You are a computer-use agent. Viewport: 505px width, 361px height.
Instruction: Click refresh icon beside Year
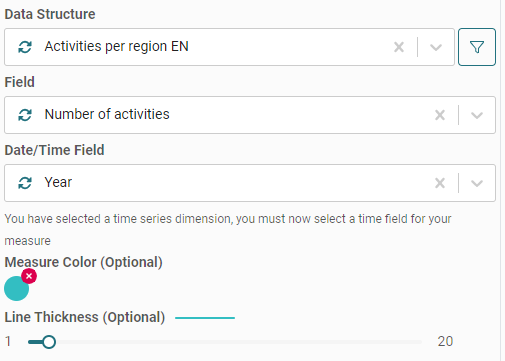coord(25,183)
